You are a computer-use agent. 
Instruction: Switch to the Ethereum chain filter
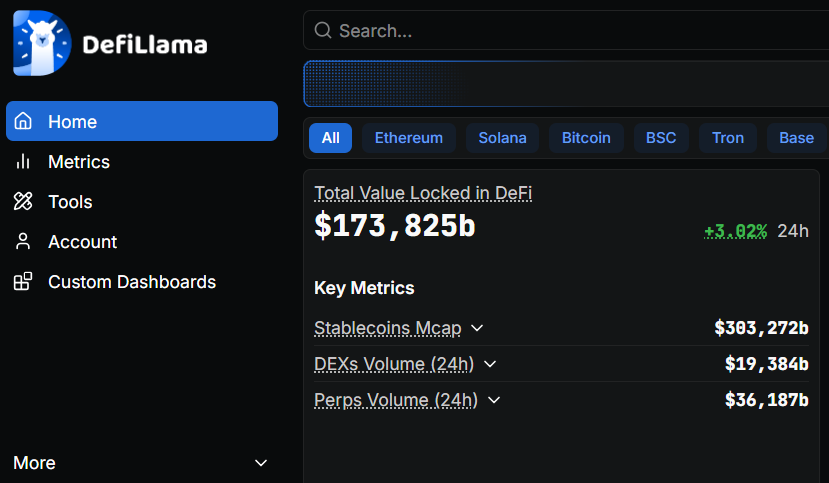pyautogui.click(x=408, y=138)
